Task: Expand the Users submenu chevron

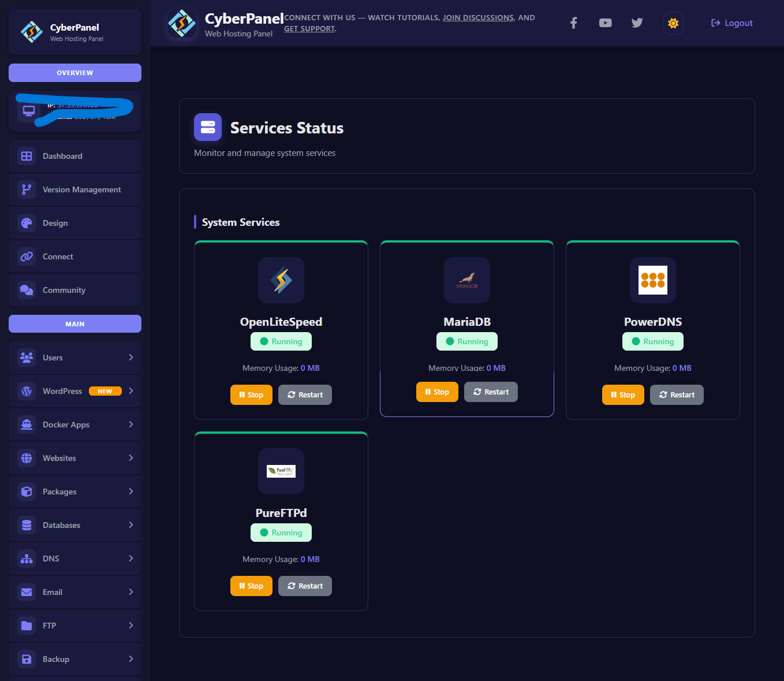Action: pyautogui.click(x=131, y=358)
